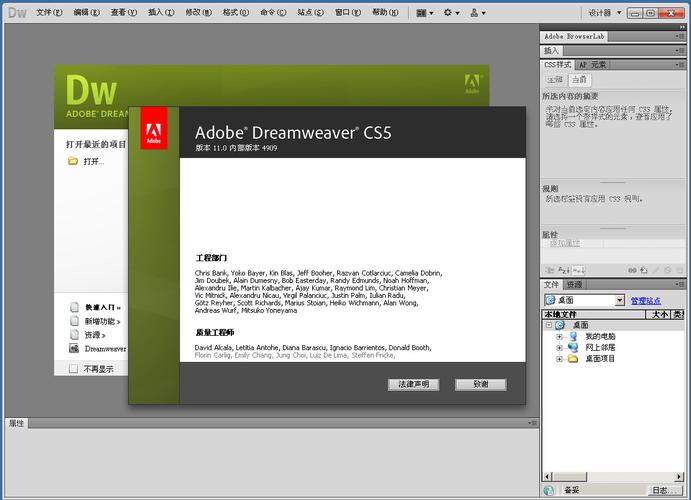Click the Adobe BrowserLab panel tab
This screenshot has height=500, width=691.
574,37
